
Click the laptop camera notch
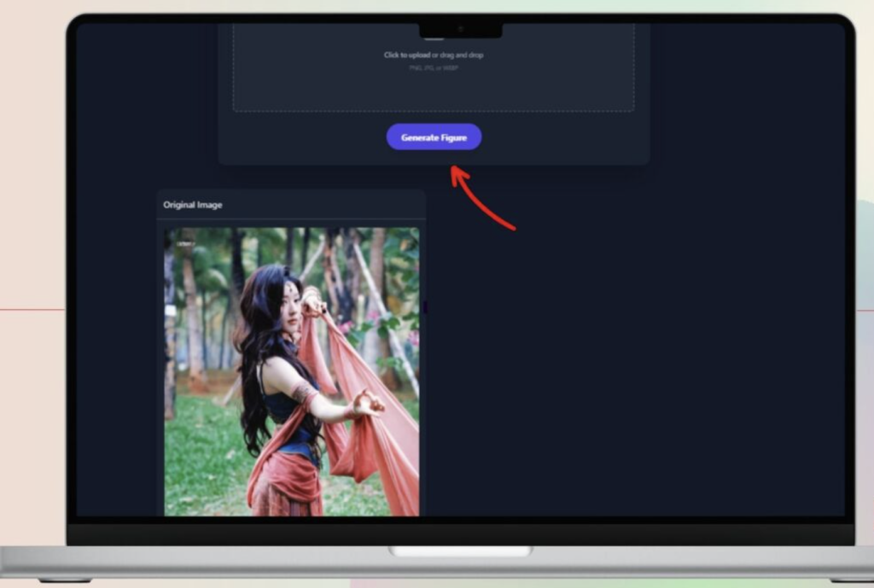coord(460,29)
